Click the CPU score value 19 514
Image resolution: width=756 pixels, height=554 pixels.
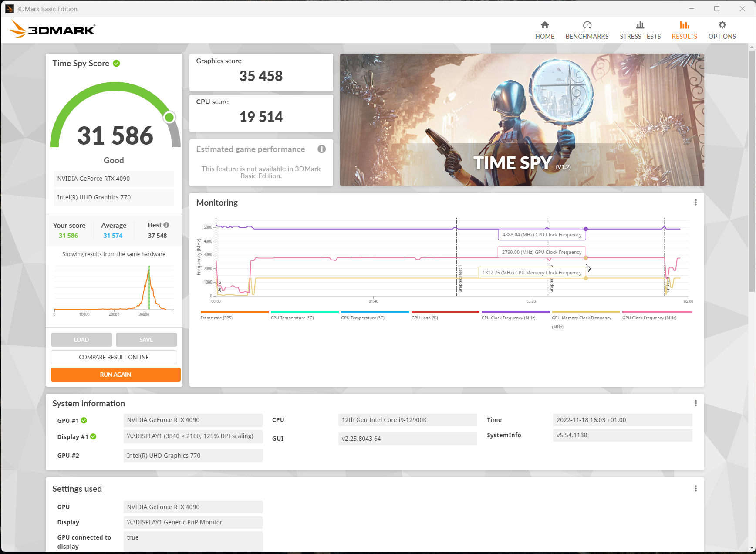coord(261,117)
